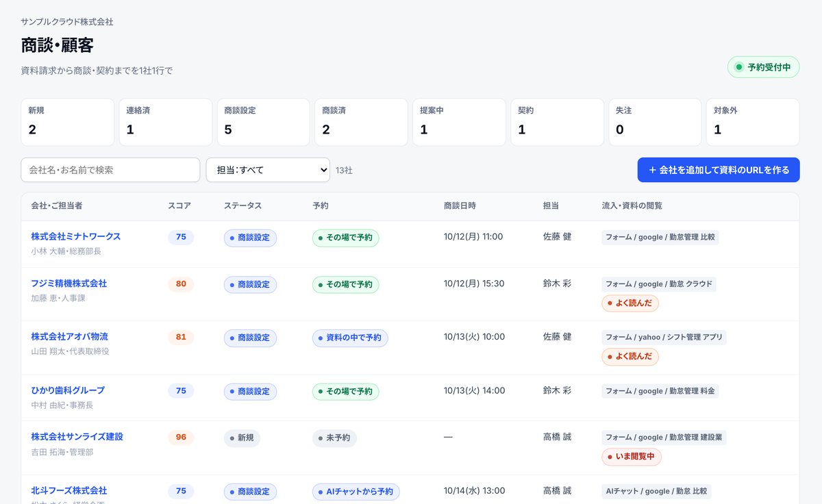Click よく読んだ badge in フジミ精機 row
The width and height of the screenshot is (822, 504).
[x=630, y=303]
